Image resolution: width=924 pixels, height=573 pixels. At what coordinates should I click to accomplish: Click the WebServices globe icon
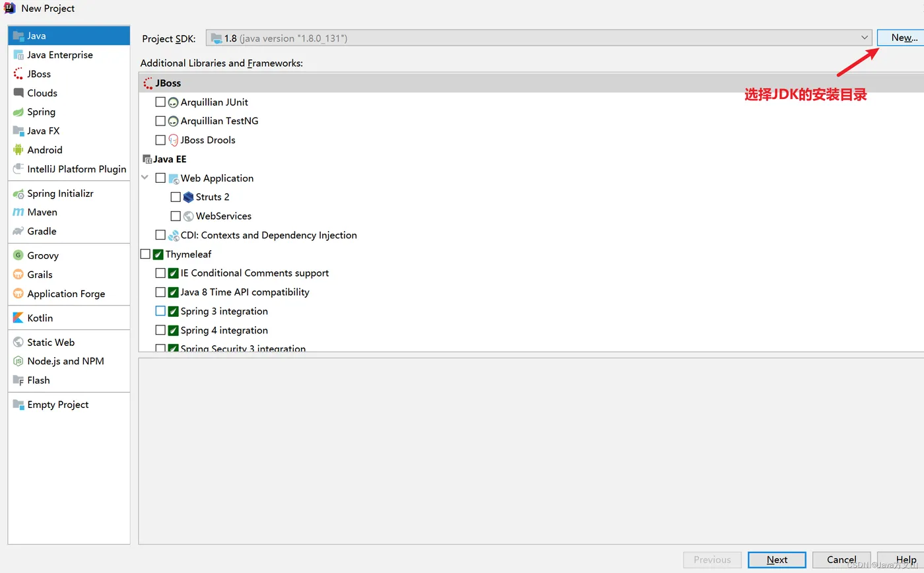[189, 216]
